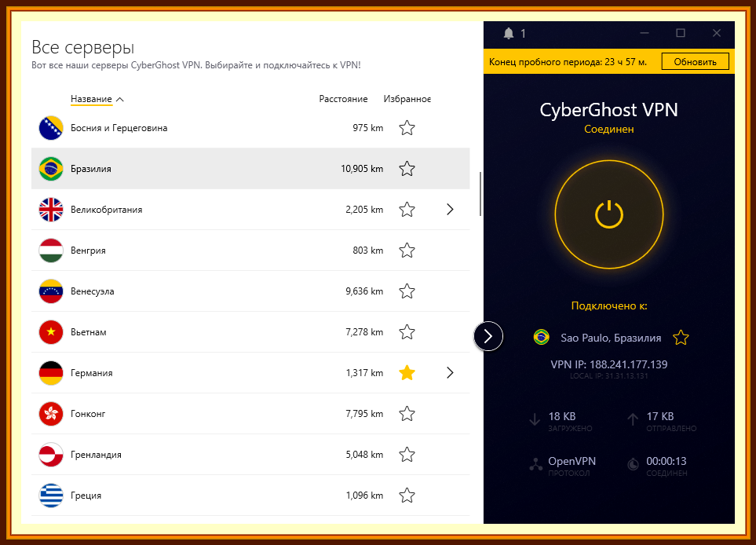Viewport: 756px width, 545px height.
Task: Click the download arrow icon by 18 KB
Action: click(535, 419)
